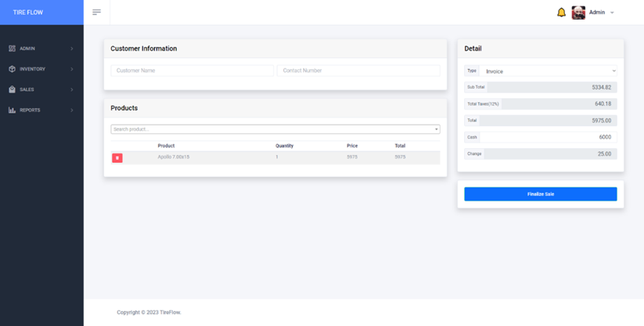Click the Admin dashboard grid icon
This screenshot has width=644, height=326.
point(12,49)
